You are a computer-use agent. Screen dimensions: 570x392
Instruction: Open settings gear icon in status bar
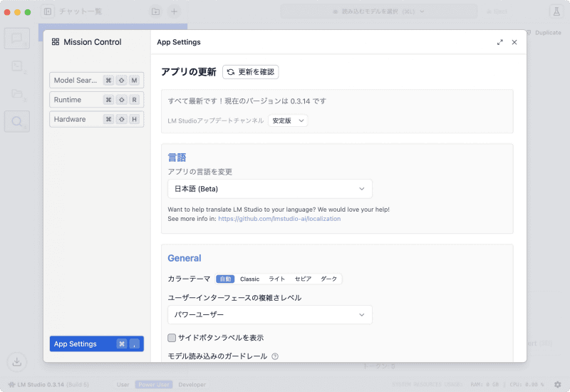coord(558,384)
